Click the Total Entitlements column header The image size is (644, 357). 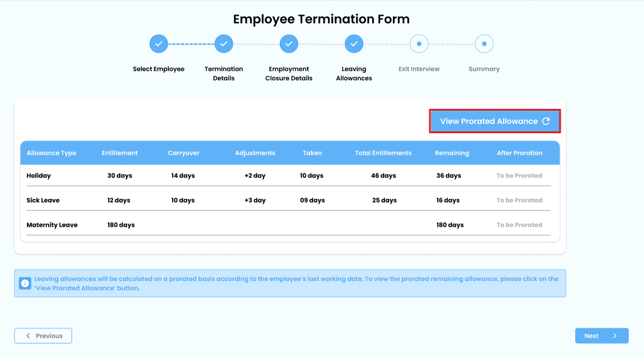pyautogui.click(x=383, y=153)
